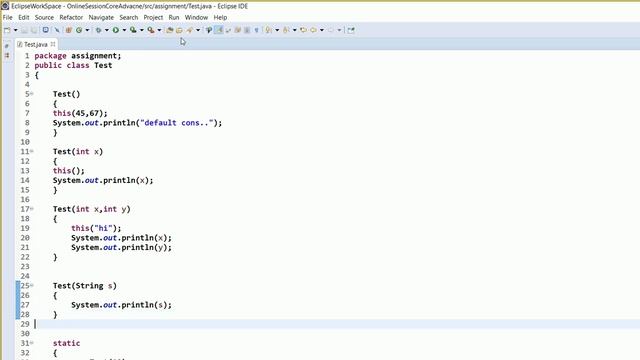Click the line 'this("hi");'
This screenshot has height=360, width=640.
pos(96,228)
